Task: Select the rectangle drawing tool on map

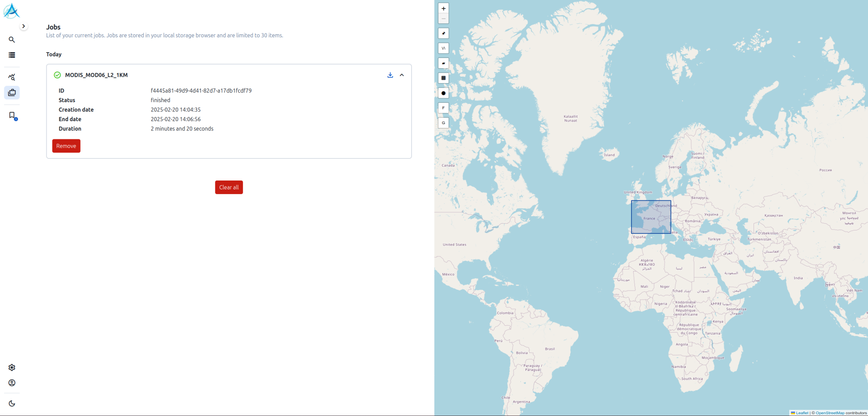Action: click(x=443, y=78)
